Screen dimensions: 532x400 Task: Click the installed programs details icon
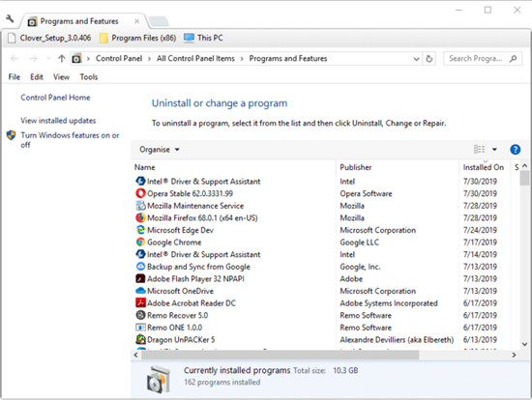coord(159,380)
